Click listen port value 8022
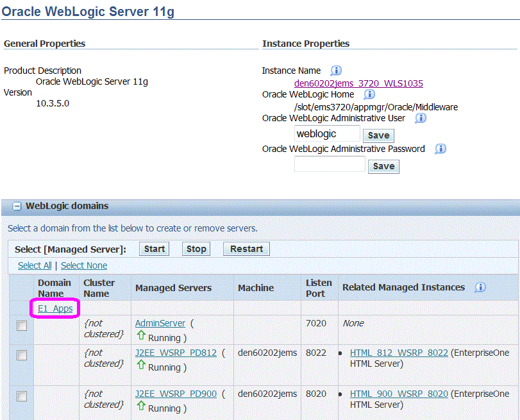Screen dimensions: 520x420 click(315, 353)
